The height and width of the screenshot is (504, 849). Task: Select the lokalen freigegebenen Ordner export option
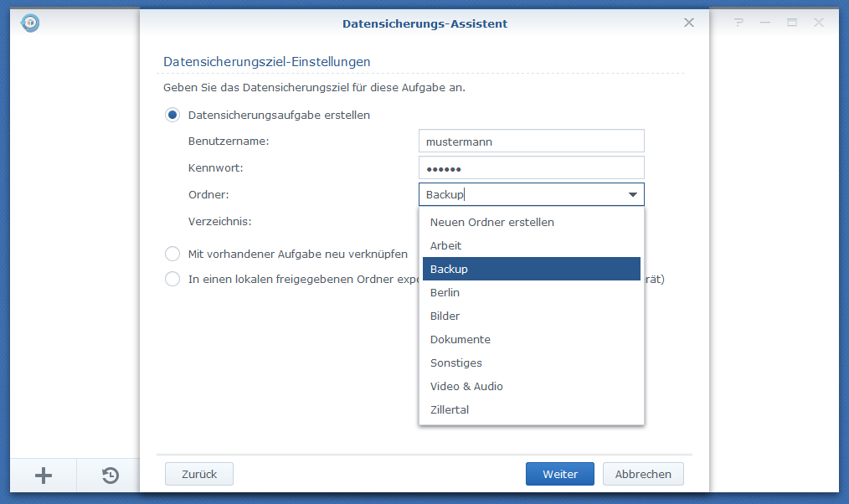click(172, 279)
